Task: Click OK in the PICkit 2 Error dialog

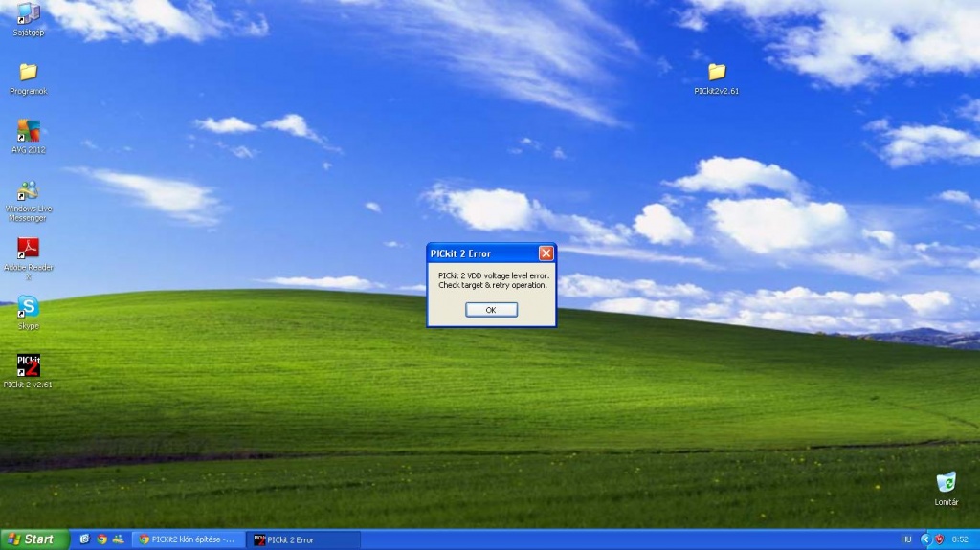Action: coord(491,310)
